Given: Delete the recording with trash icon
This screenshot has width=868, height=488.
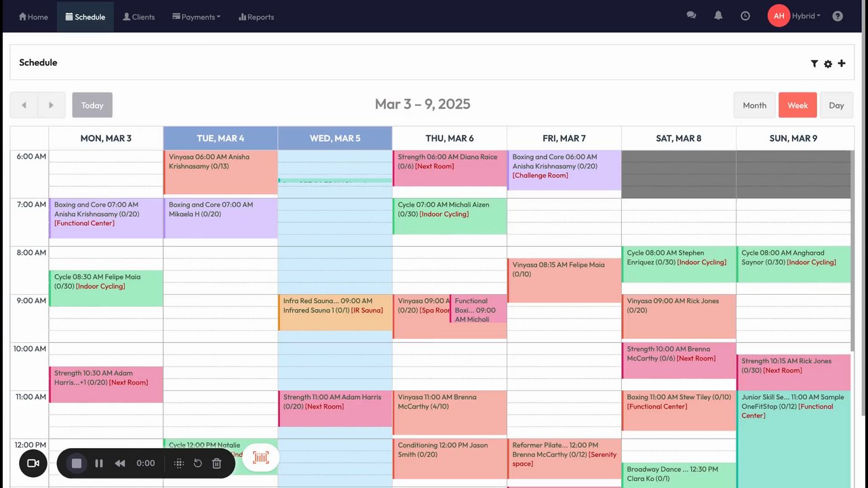Looking at the screenshot, I should pyautogui.click(x=217, y=464).
